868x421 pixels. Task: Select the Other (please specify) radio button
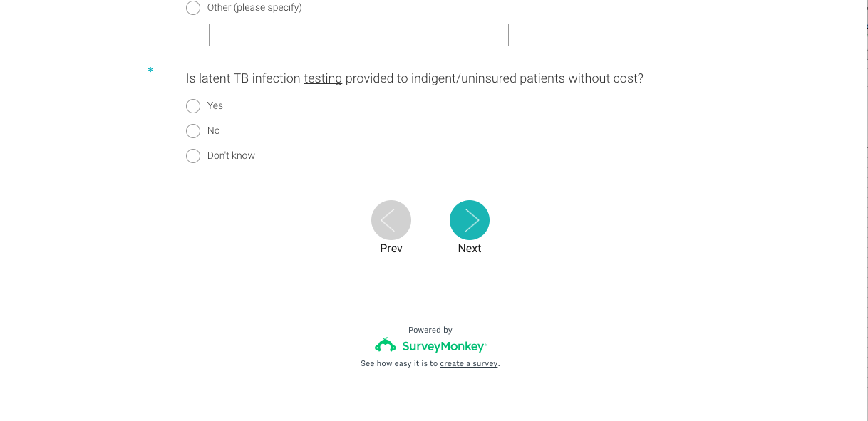193,8
